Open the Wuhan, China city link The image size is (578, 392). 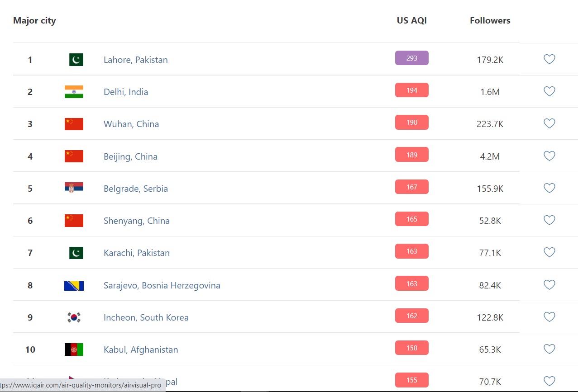click(x=131, y=124)
